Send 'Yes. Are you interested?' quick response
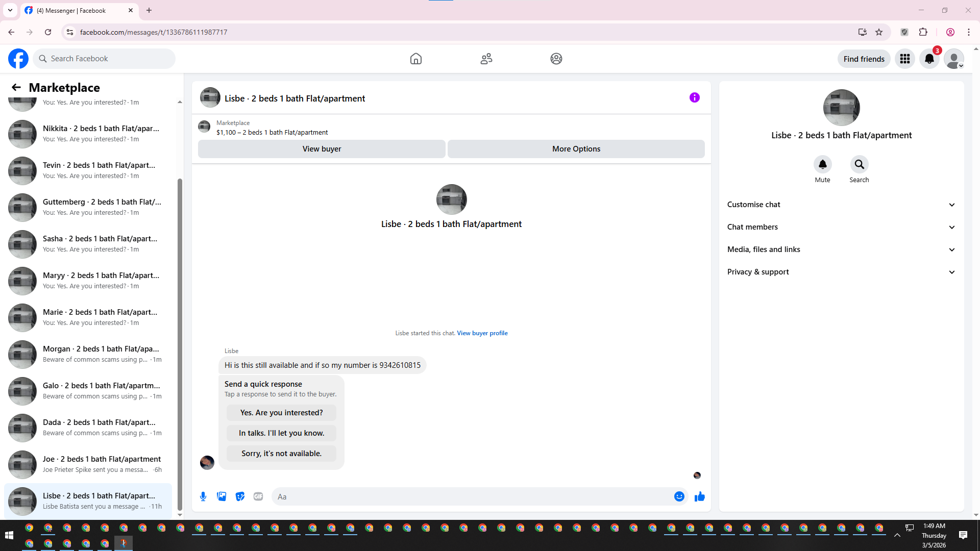 [x=281, y=413]
